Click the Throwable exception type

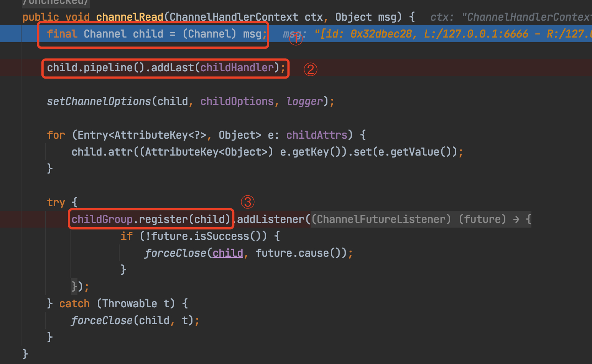[x=130, y=304]
